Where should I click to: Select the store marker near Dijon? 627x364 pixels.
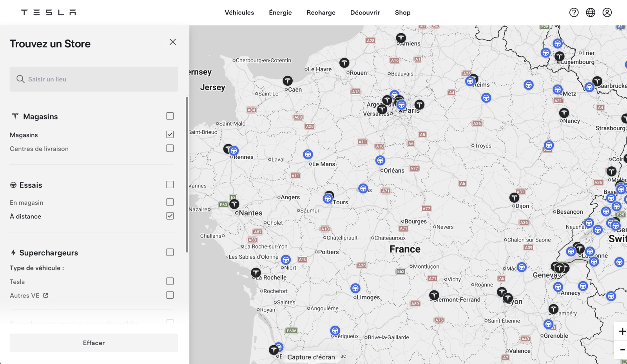coord(514,198)
